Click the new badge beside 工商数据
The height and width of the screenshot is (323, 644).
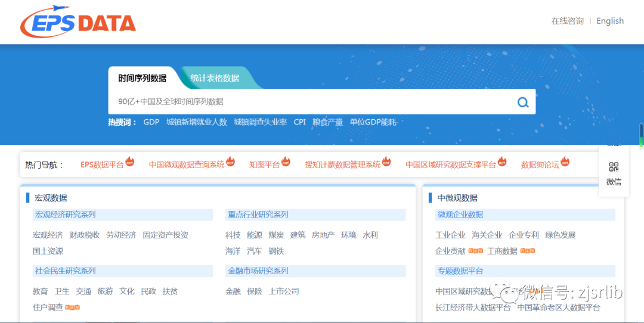tap(527, 250)
